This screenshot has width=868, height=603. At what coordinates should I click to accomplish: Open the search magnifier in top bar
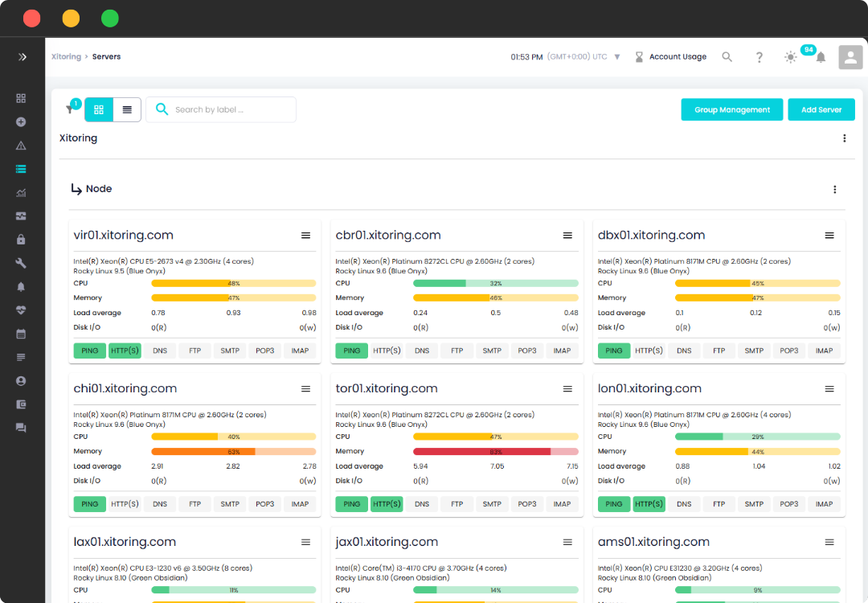tap(727, 57)
